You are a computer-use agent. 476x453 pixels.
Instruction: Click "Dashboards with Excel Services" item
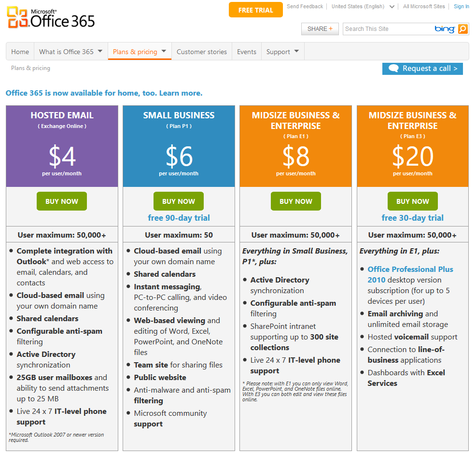(406, 378)
